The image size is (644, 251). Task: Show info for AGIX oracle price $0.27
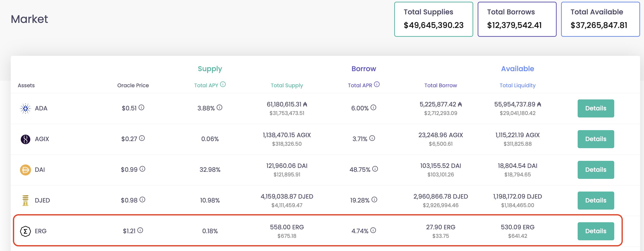[142, 138]
